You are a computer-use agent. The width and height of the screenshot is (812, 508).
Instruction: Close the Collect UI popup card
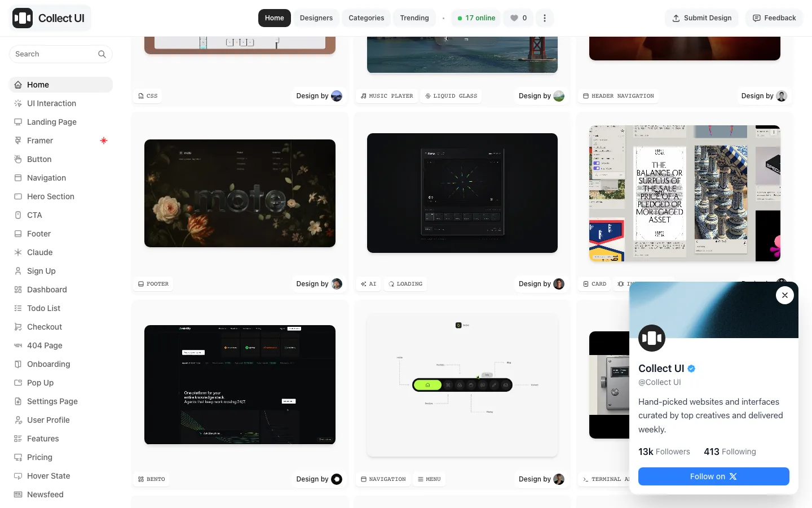point(785,295)
